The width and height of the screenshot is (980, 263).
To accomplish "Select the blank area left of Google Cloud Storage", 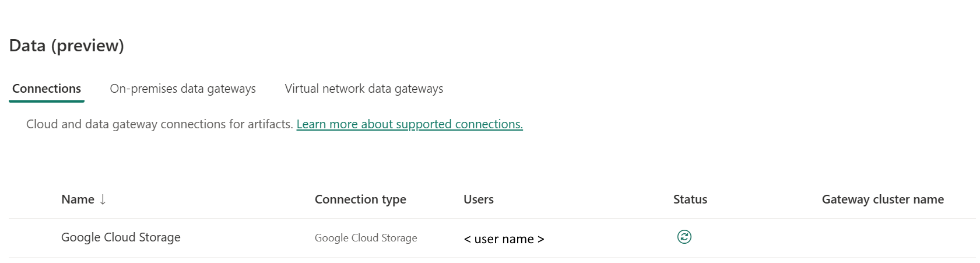I will pos(35,238).
